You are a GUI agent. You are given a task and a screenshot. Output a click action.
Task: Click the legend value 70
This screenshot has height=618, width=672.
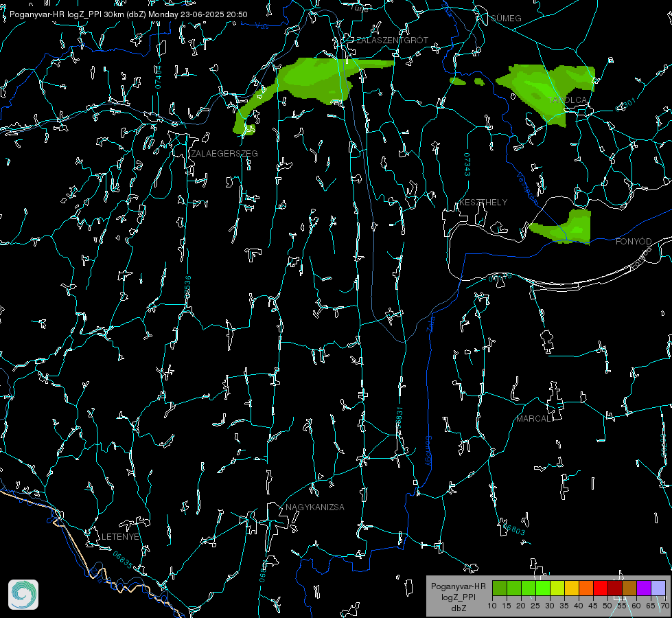[x=665, y=606]
